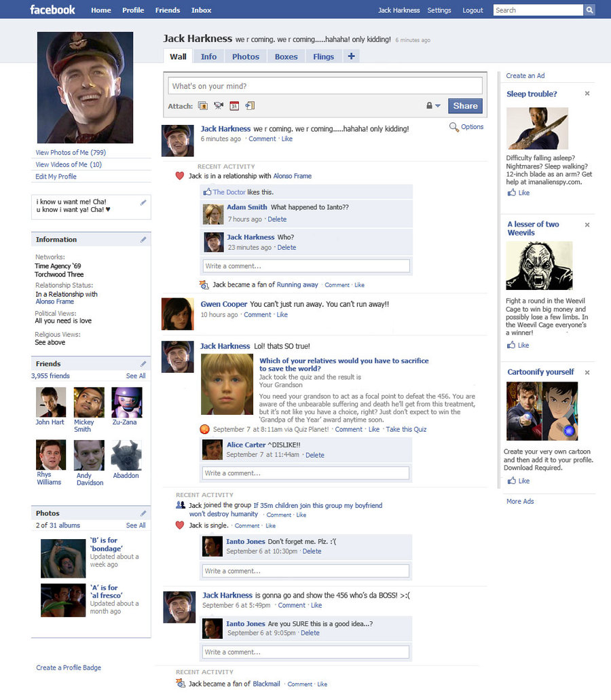Edit the Information section via pencil icon
The width and height of the screenshot is (611, 700).
click(143, 240)
